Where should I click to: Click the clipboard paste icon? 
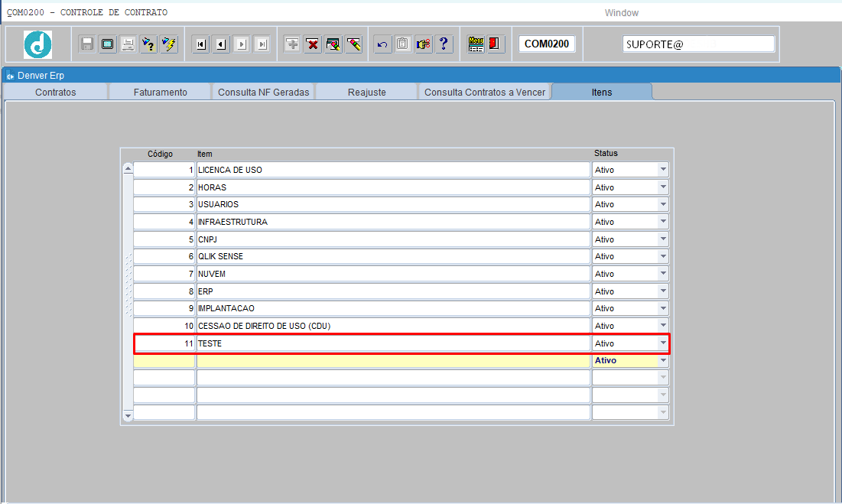click(x=403, y=44)
